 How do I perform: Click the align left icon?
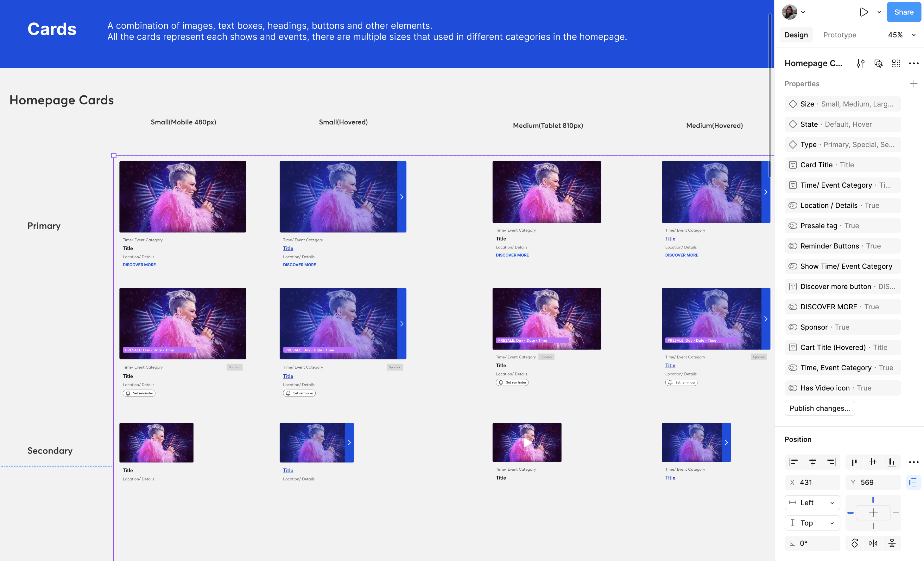click(x=794, y=462)
